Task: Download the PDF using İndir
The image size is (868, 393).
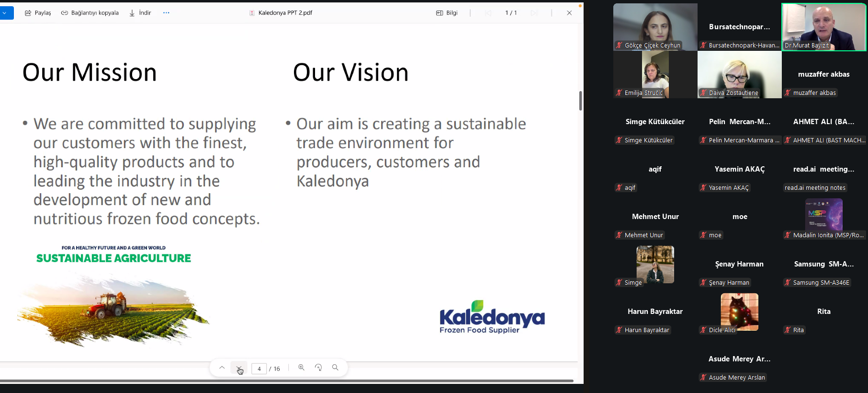Action: pos(140,13)
